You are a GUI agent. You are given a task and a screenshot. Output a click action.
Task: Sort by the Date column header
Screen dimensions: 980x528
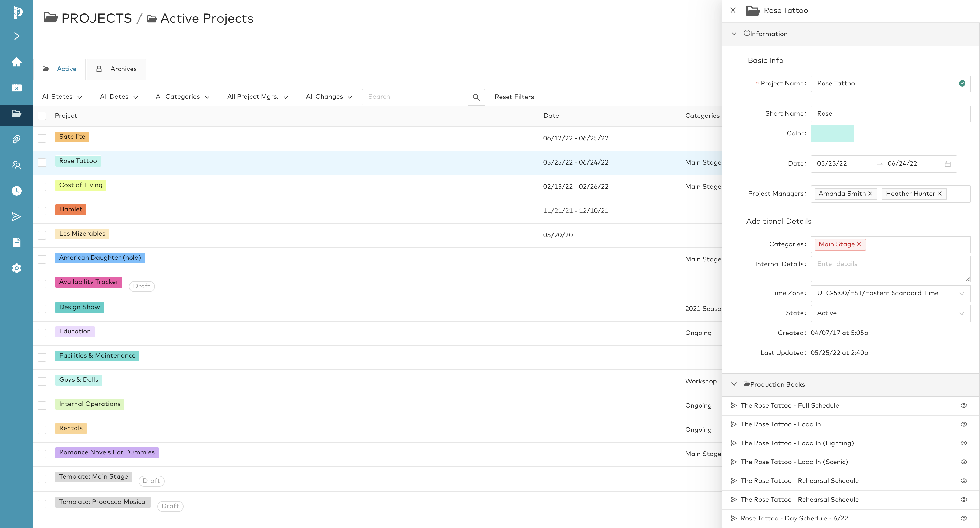pos(551,116)
